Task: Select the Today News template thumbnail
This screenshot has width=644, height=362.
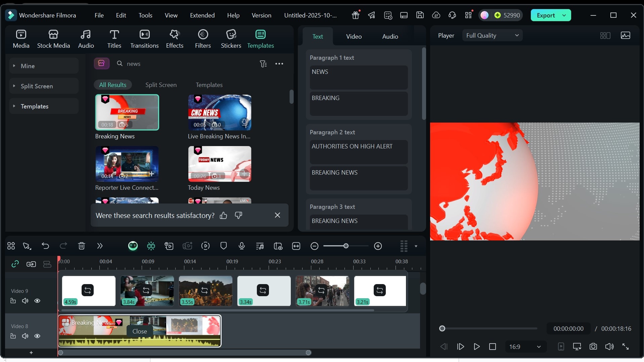Action: 220,164
